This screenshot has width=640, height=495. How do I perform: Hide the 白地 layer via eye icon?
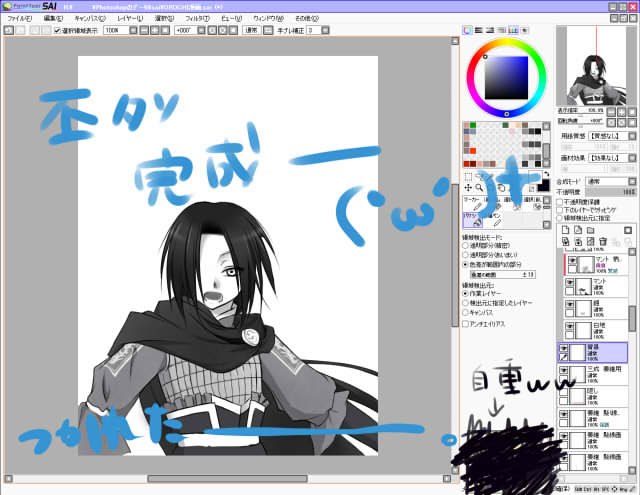(569, 326)
